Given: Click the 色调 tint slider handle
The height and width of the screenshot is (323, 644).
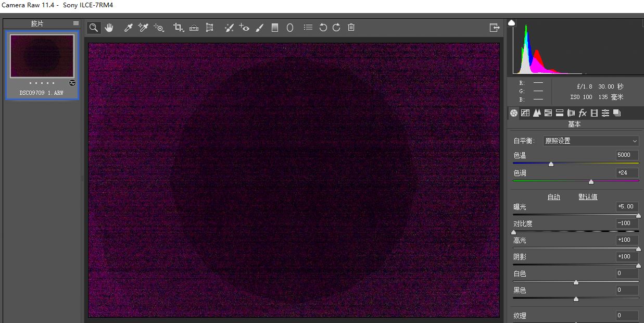Looking at the screenshot, I should 591,182.
